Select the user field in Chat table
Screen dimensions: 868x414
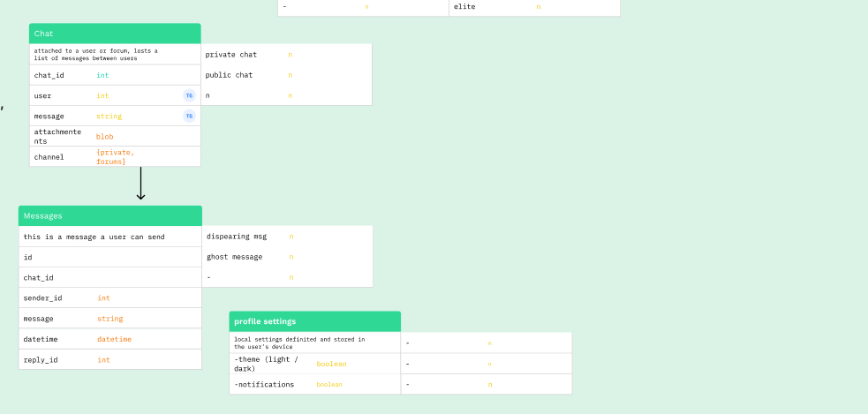click(42, 95)
